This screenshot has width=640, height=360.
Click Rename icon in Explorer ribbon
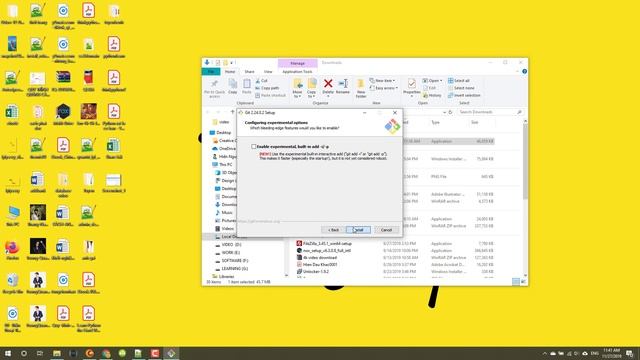[343, 87]
